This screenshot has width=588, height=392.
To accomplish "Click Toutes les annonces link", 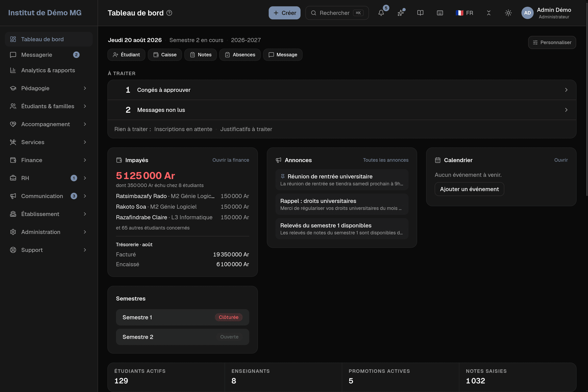I will point(385,160).
